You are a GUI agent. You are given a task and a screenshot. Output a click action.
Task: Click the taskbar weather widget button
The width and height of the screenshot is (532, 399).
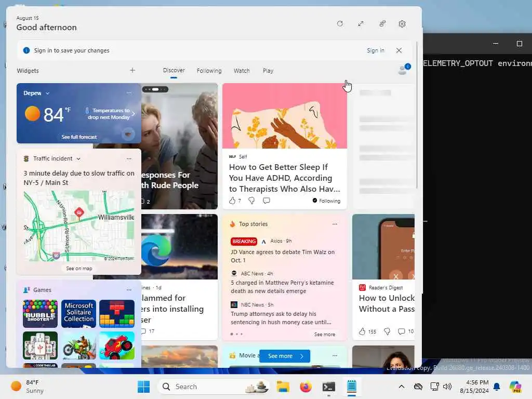tap(28, 387)
